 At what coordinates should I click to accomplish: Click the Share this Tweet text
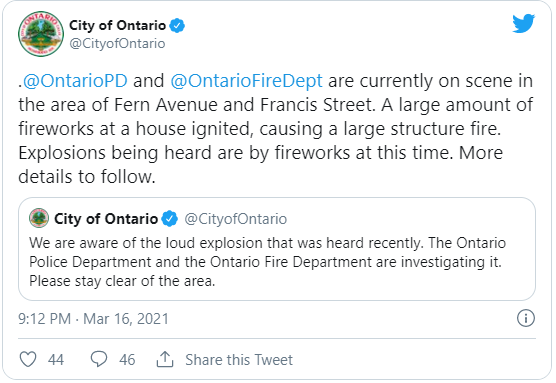coord(239,360)
